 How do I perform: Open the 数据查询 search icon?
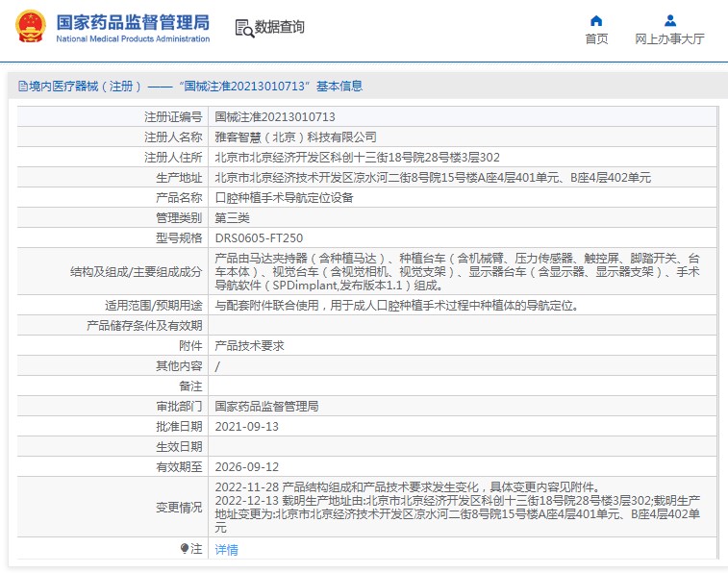(244, 28)
